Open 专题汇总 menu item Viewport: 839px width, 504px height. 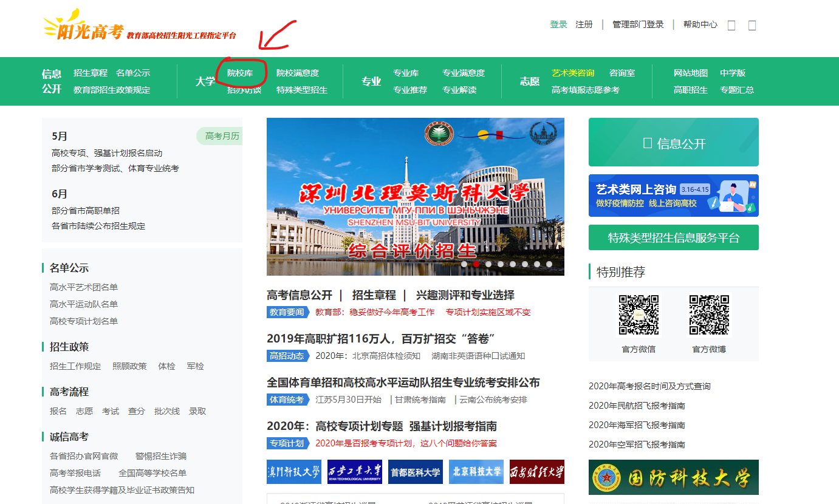[x=737, y=90]
